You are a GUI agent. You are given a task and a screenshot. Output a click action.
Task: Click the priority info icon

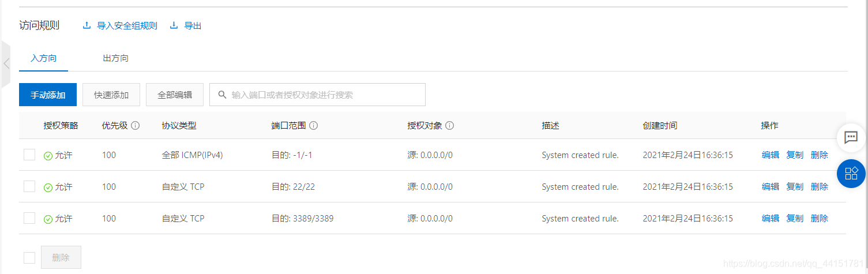click(136, 126)
